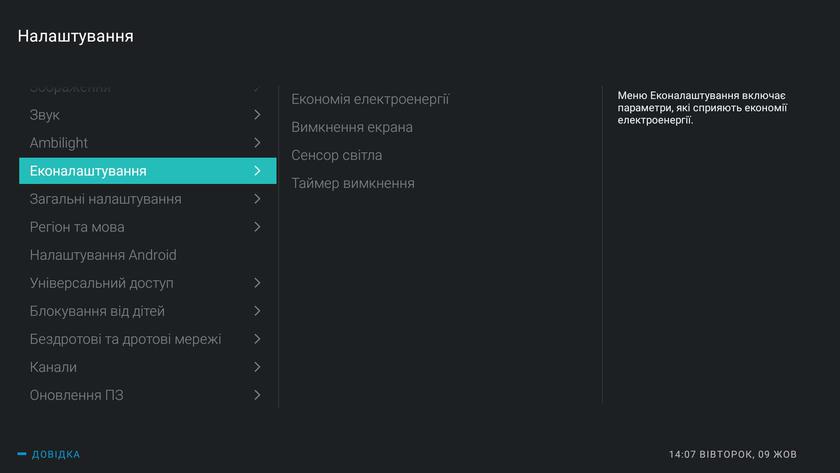
Task: Select the Канали menu entry
Action: click(53, 367)
